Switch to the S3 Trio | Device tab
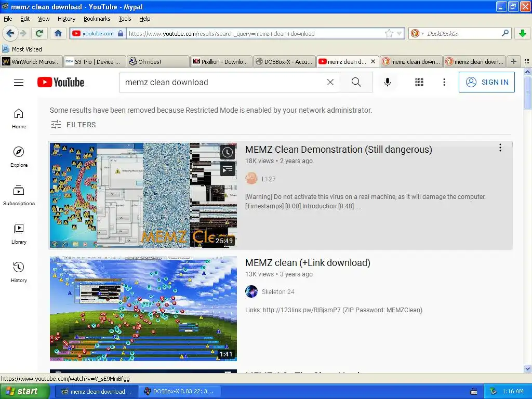Image resolution: width=532 pixels, height=399 pixels. [95, 62]
